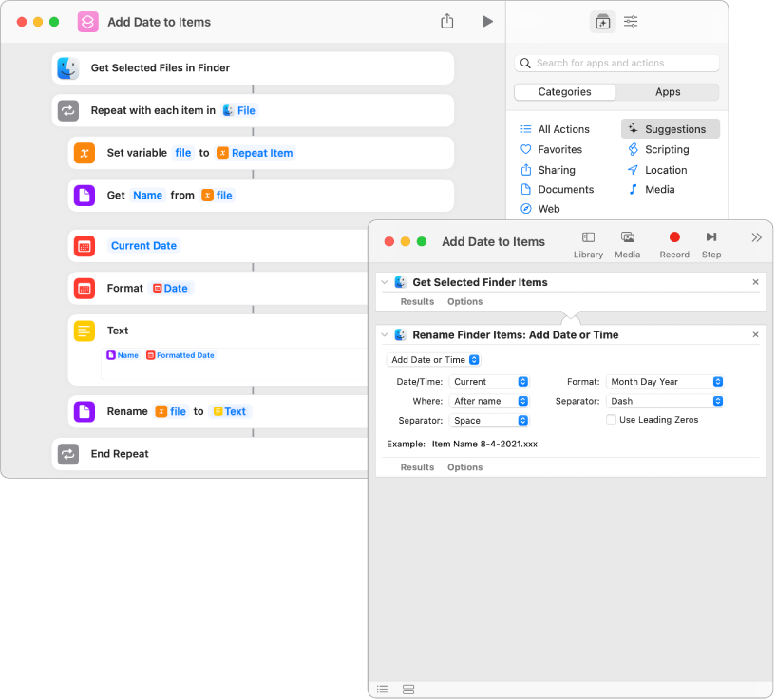Open the Add Date or Time popup menu
This screenshot has width=776, height=700.
[x=433, y=360]
